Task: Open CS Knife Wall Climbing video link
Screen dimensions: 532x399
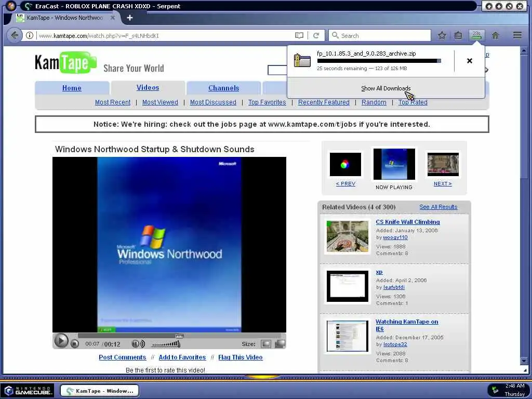Action: point(407,222)
